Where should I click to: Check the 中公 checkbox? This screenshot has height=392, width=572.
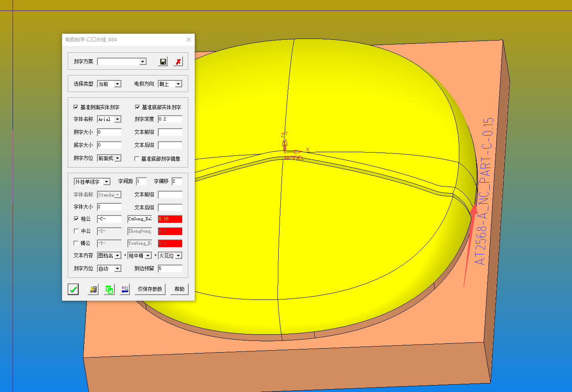pos(76,231)
